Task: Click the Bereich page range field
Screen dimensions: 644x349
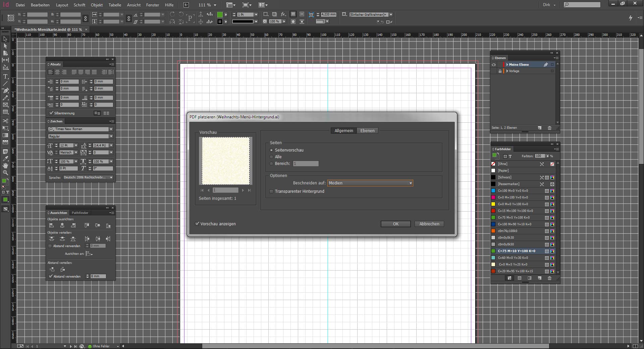Action: [x=306, y=164]
